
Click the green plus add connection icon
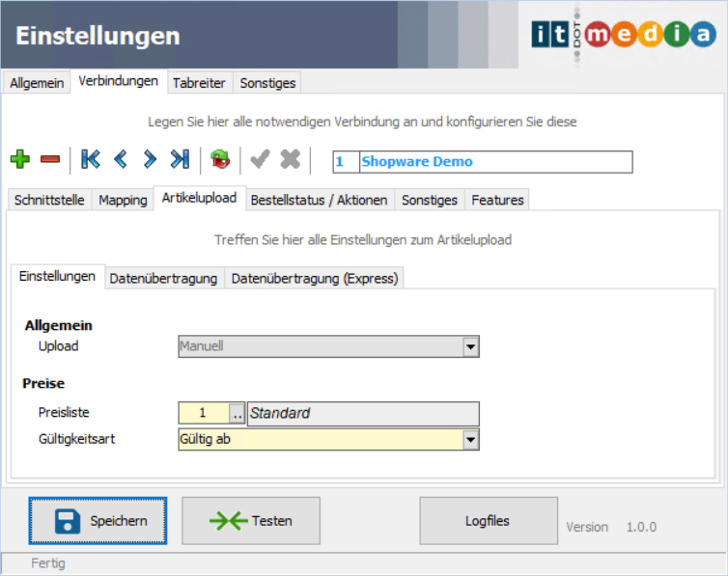click(x=20, y=159)
